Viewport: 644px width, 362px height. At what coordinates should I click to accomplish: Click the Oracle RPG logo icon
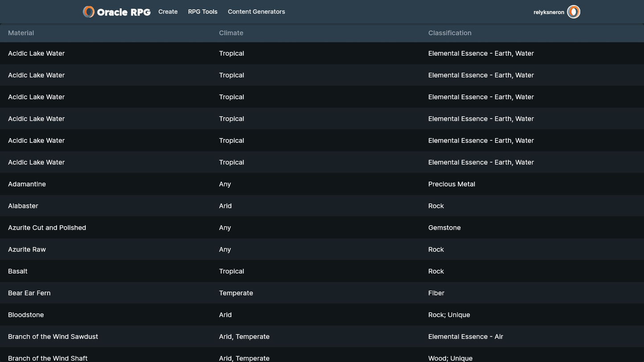pyautogui.click(x=89, y=12)
